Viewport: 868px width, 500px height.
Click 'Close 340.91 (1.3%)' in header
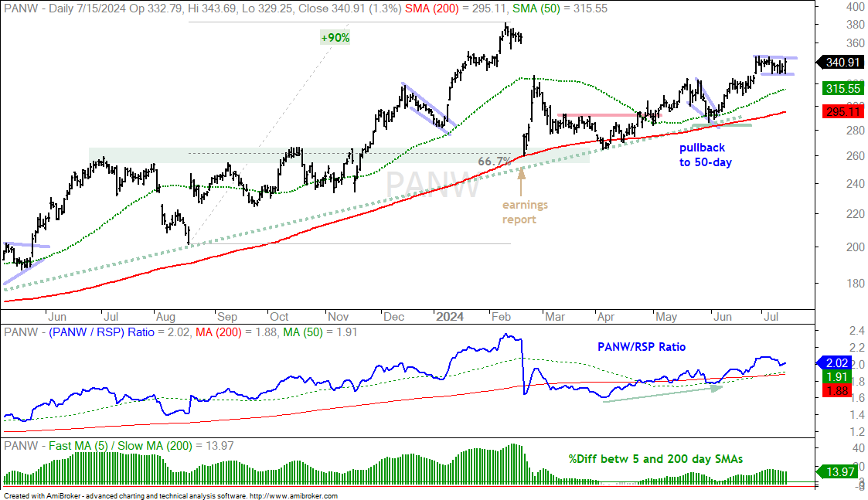(350, 9)
